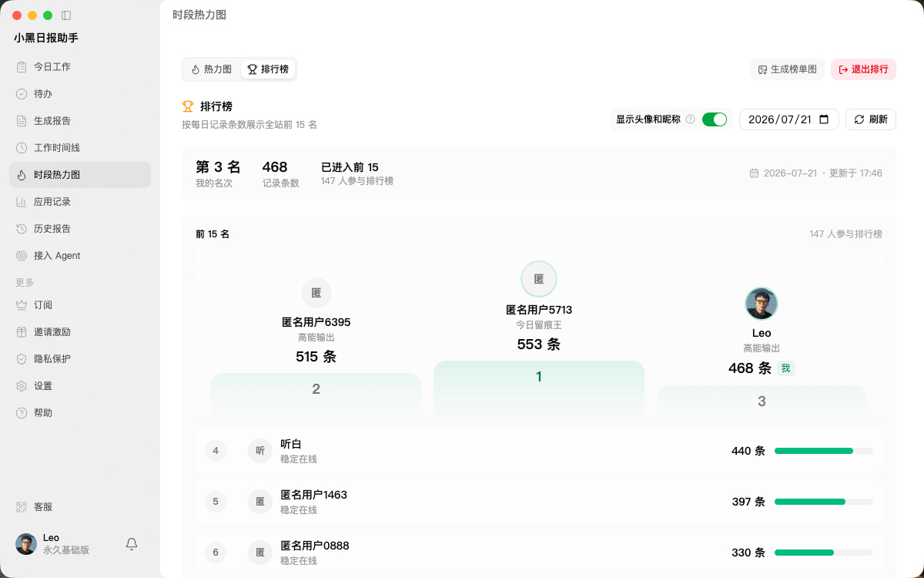Click the 第 3 名 rank text

[218, 167]
